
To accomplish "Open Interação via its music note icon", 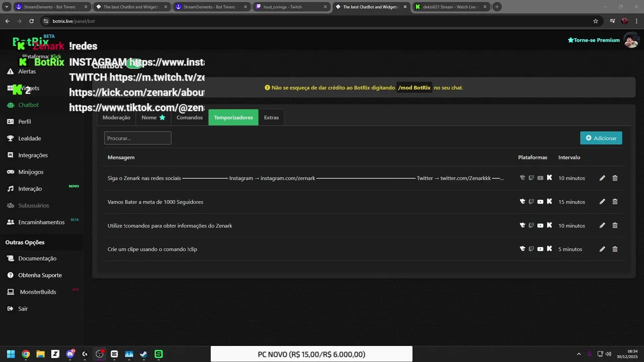I will tap(10, 189).
